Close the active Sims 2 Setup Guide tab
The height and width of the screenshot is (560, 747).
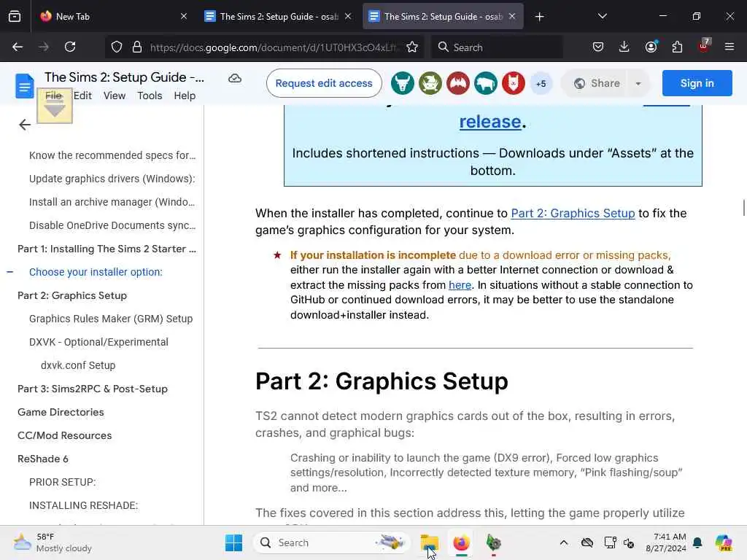point(512,16)
